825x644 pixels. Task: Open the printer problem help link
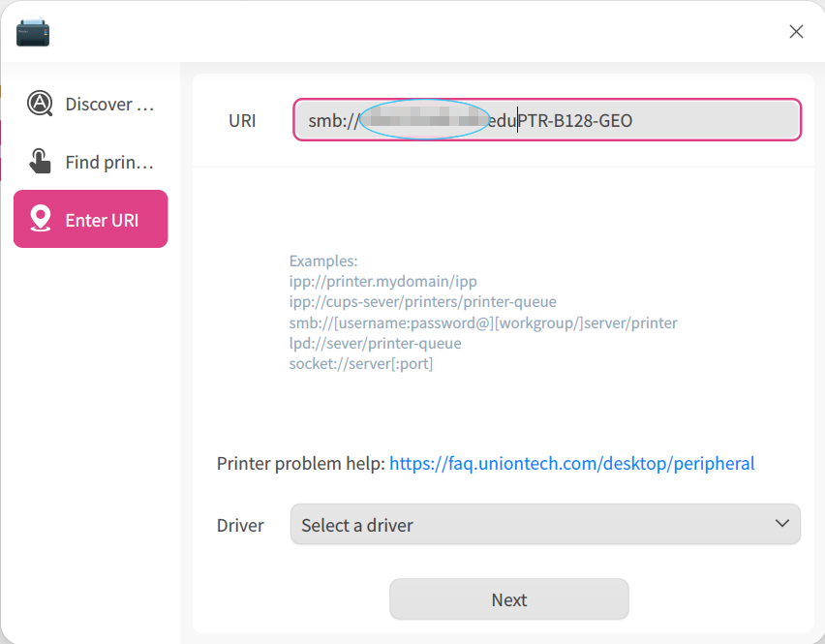571,464
